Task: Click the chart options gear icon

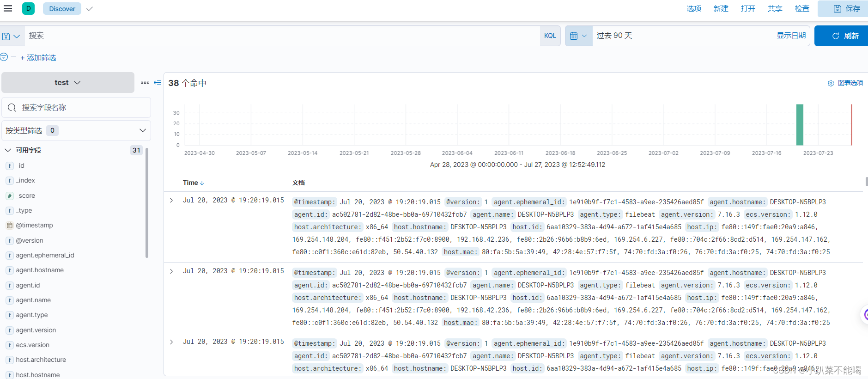Action: [x=831, y=83]
